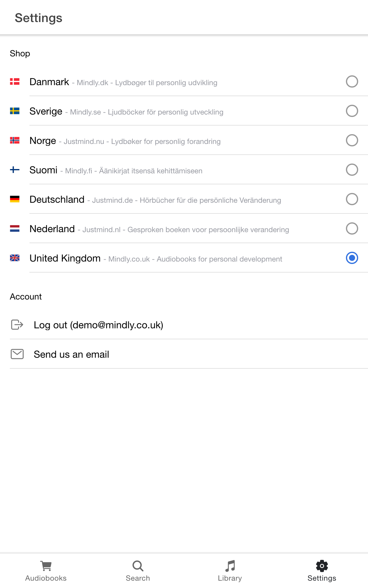Choose the Norge radio button

(x=352, y=140)
